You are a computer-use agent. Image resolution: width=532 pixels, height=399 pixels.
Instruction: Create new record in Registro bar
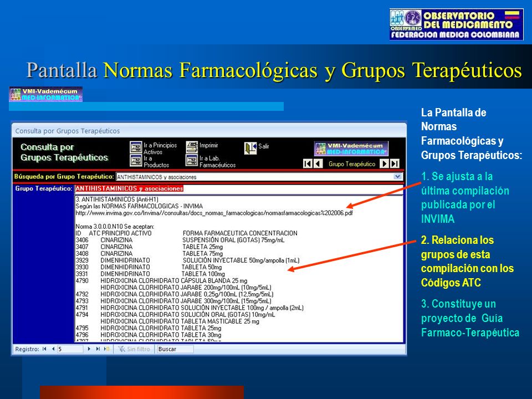[x=107, y=349]
